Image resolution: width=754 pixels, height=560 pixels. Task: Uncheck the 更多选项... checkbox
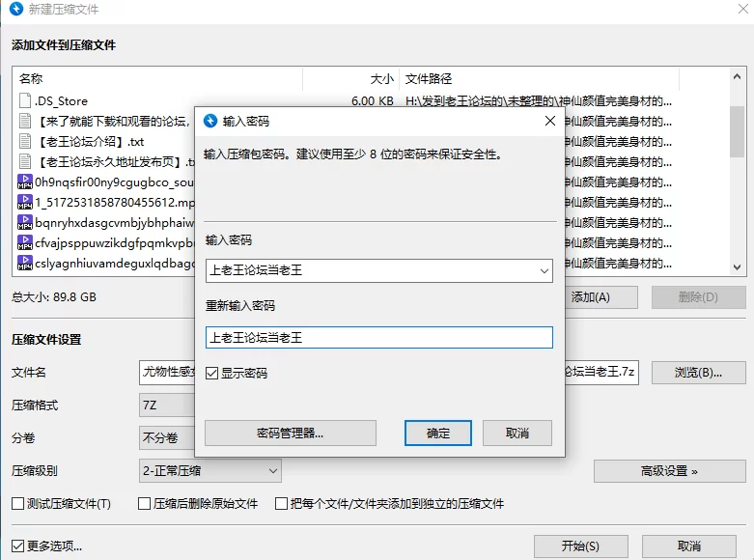[17, 546]
